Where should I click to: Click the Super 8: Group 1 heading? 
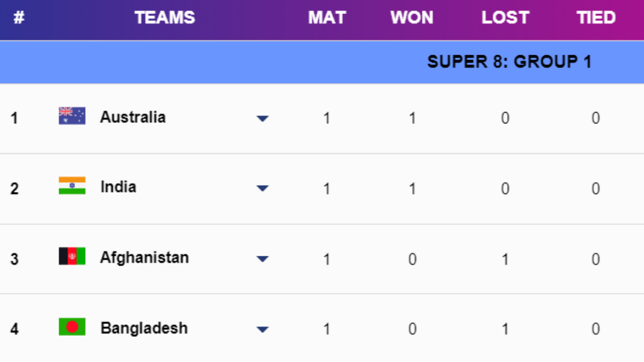[509, 62]
